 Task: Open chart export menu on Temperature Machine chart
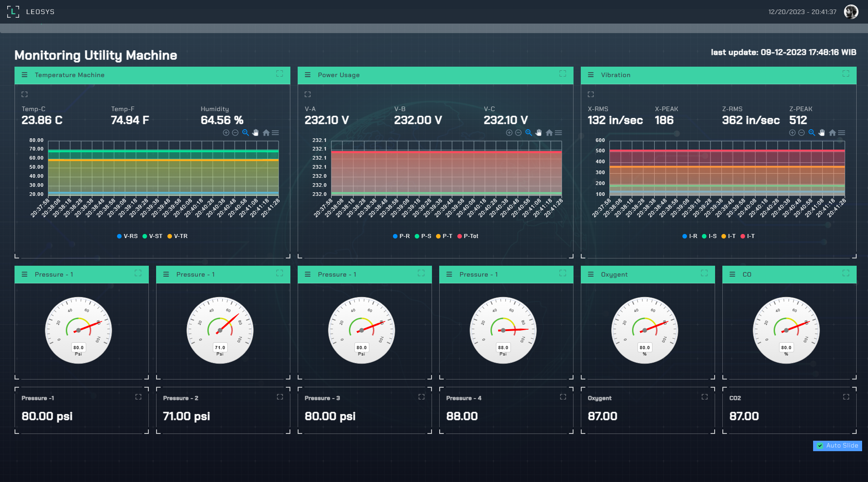tap(275, 133)
